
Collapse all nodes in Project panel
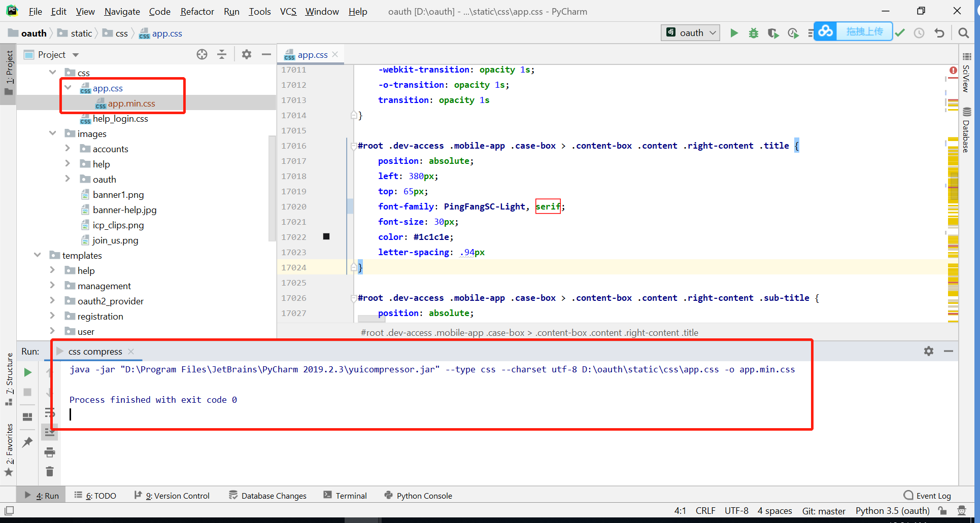click(222, 54)
